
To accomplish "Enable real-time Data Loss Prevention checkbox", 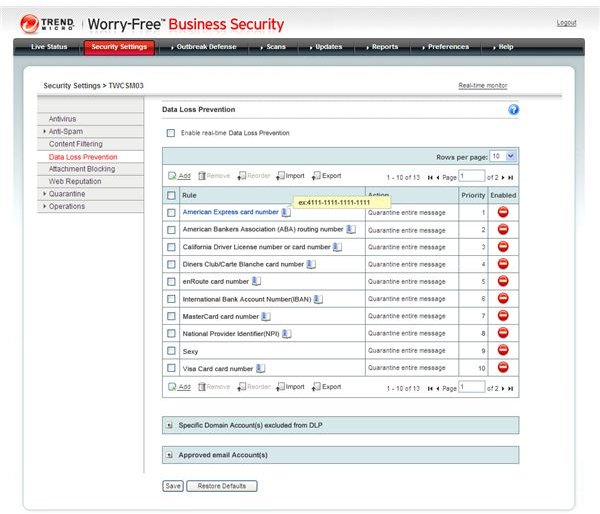I will (x=171, y=133).
